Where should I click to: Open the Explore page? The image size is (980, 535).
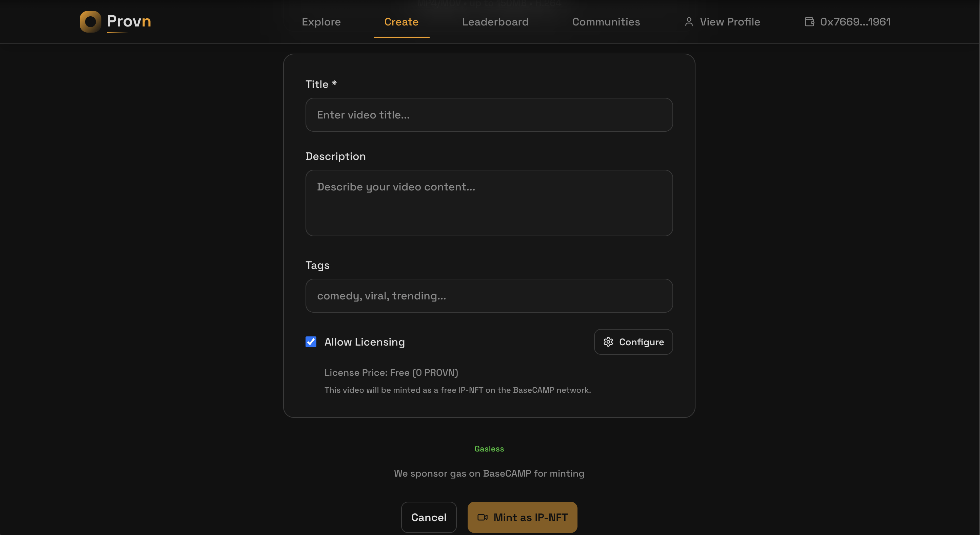[321, 22]
